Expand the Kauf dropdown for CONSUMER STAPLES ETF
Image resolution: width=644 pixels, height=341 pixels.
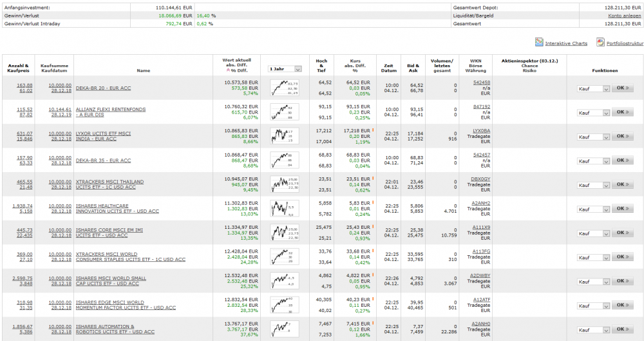[x=594, y=257]
